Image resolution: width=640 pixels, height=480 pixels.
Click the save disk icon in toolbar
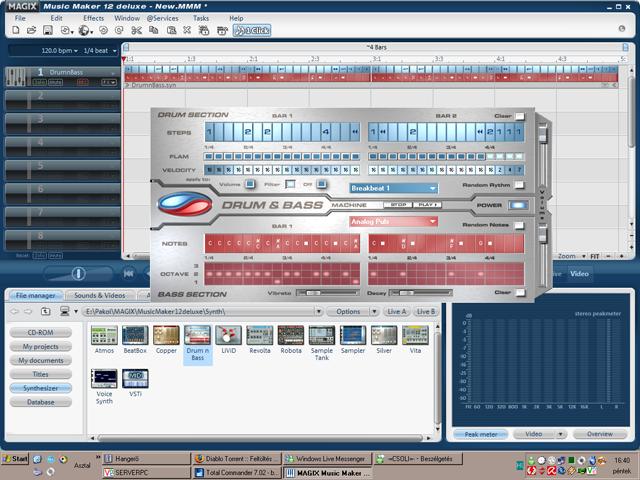coord(46,31)
